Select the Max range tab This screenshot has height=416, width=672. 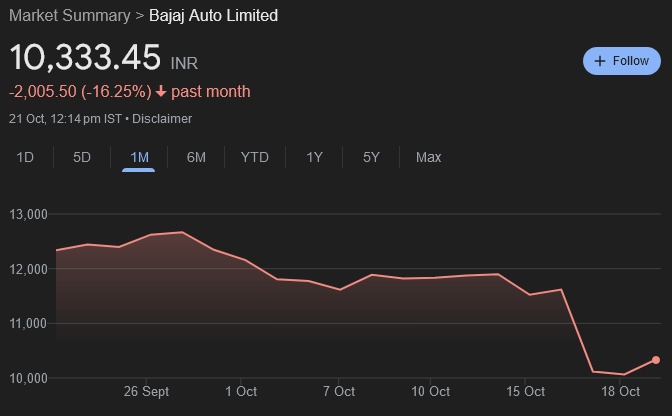[428, 157]
